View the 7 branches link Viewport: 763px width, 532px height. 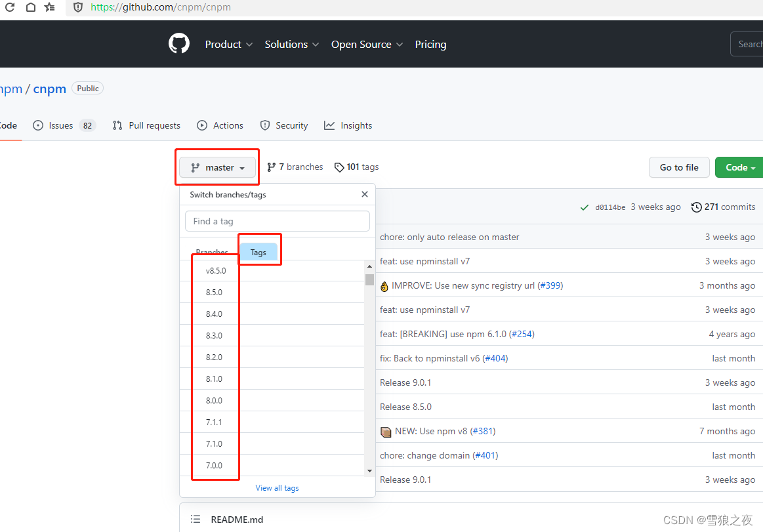pos(295,167)
